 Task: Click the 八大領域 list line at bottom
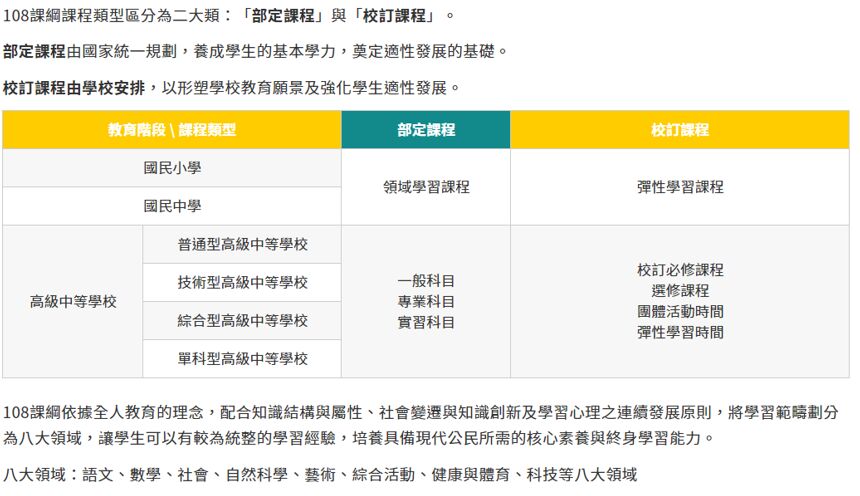coord(320,475)
